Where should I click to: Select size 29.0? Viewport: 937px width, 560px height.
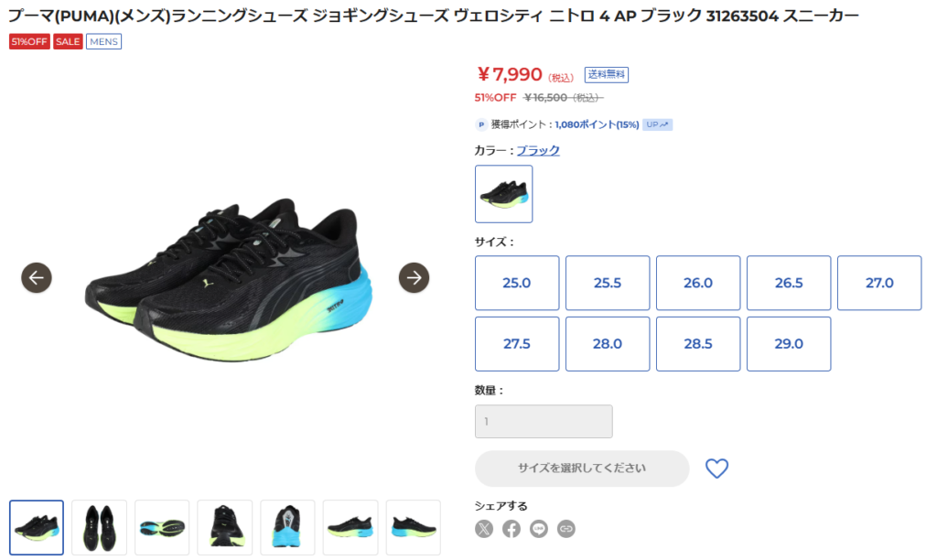pyautogui.click(x=789, y=344)
